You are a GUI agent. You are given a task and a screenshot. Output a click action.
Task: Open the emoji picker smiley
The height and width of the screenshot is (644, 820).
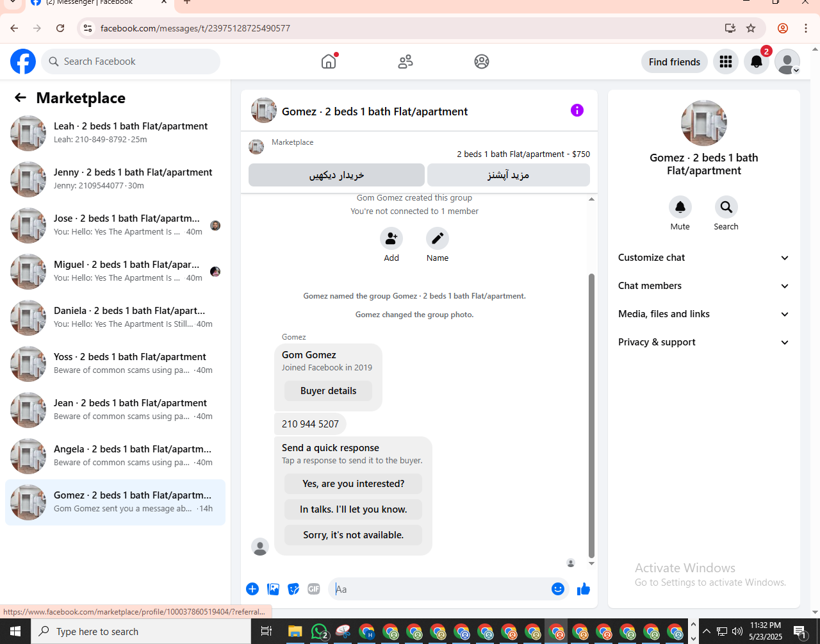tap(558, 589)
